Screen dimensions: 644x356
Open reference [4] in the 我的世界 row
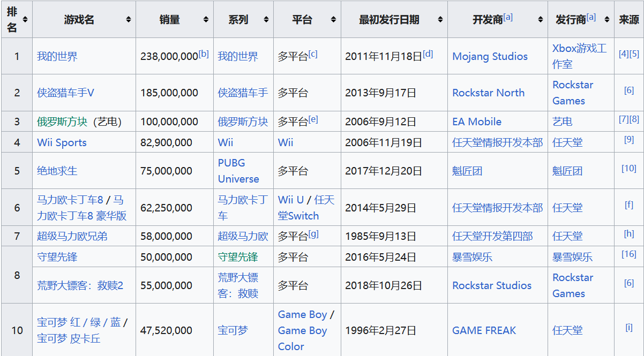coord(624,54)
